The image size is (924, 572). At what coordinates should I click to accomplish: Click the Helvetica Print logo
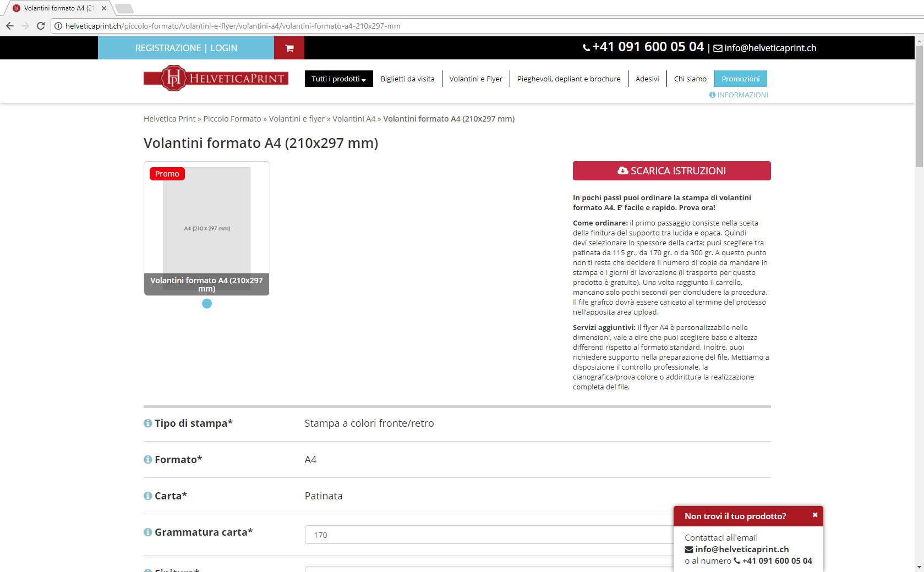tap(216, 78)
